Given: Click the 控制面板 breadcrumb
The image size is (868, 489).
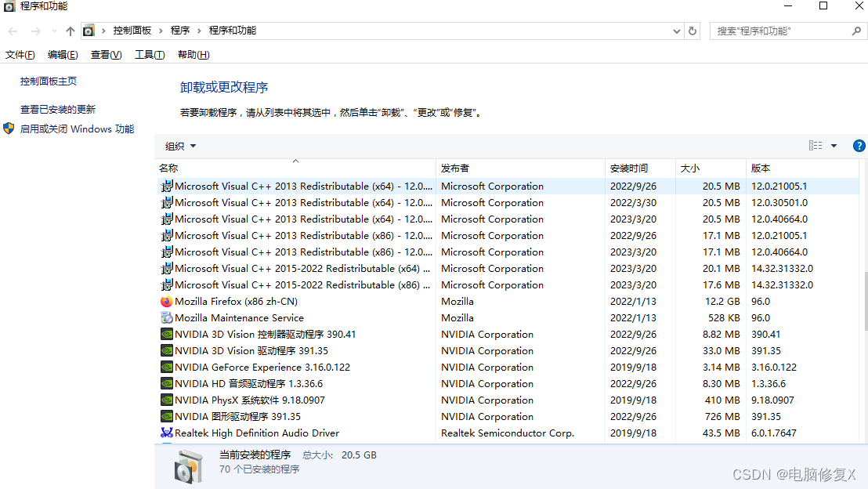Looking at the screenshot, I should [x=132, y=31].
